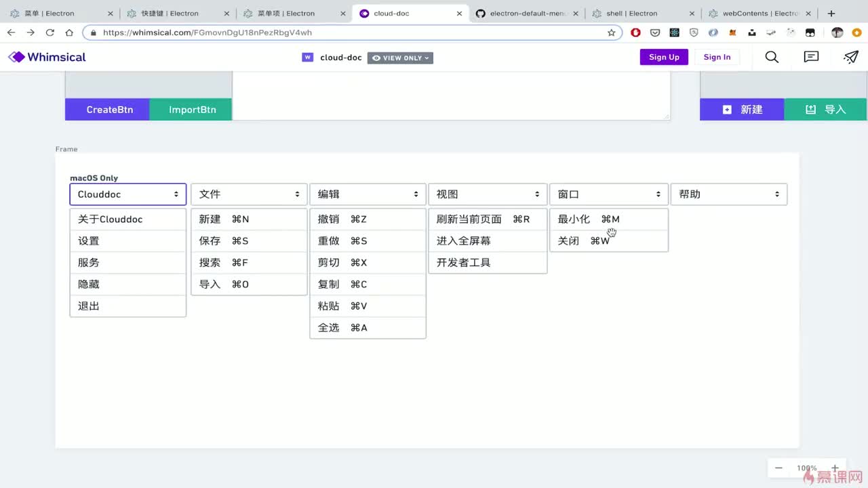868x488 pixels.
Task: Choose 退出 in the Clouddoc menu
Action: click(x=127, y=306)
